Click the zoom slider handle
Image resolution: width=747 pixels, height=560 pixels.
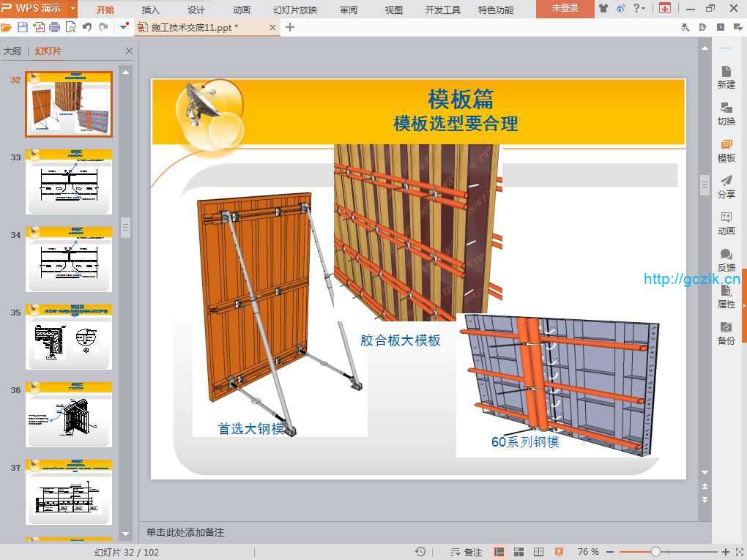655,552
